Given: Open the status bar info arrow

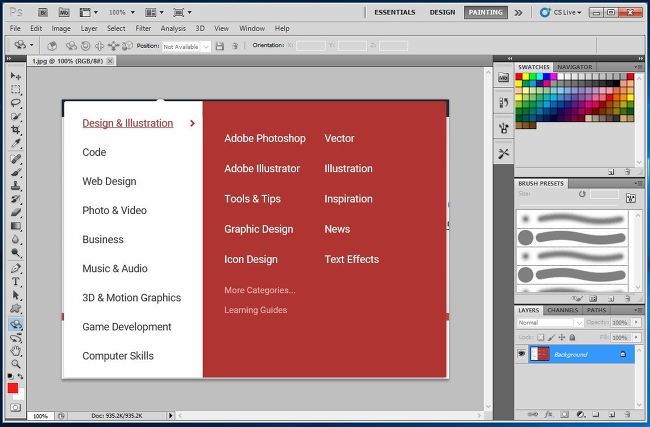Looking at the screenshot, I should tap(170, 415).
